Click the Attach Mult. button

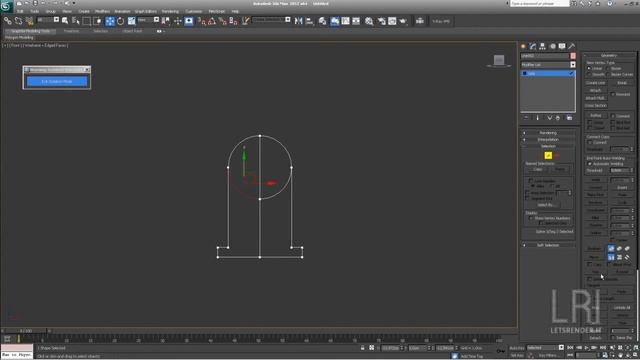pyautogui.click(x=595, y=98)
